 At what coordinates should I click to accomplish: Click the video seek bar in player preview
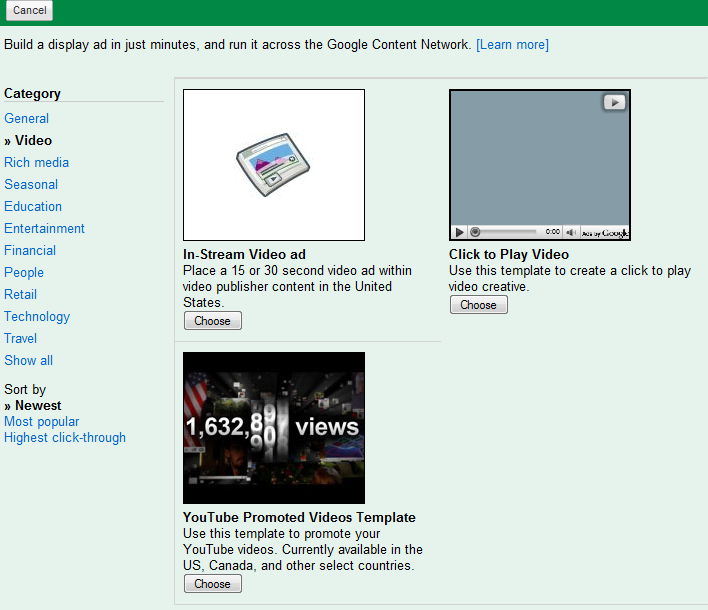coord(503,232)
